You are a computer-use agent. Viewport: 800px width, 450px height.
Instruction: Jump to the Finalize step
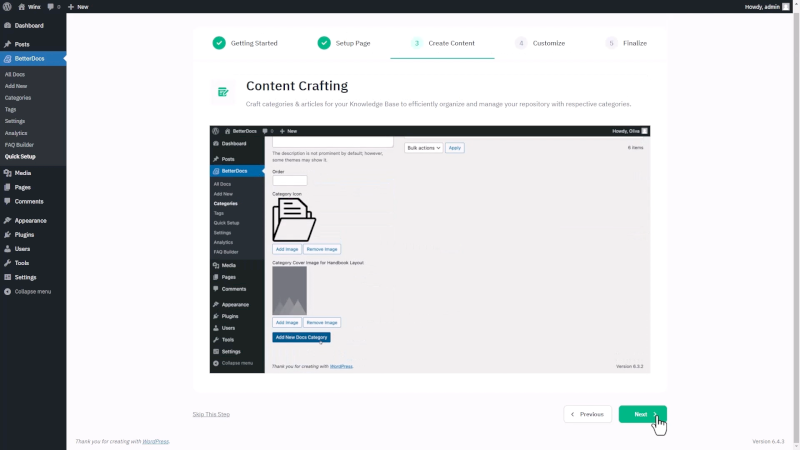626,43
